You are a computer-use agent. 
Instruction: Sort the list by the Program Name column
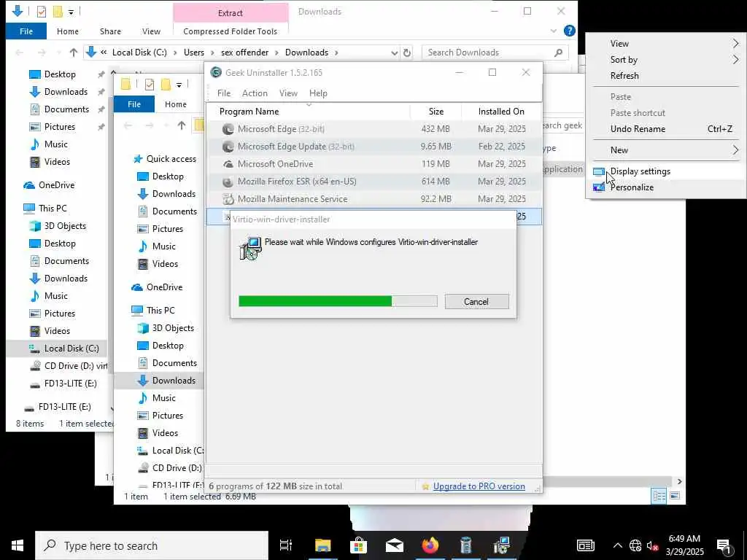[x=249, y=112]
